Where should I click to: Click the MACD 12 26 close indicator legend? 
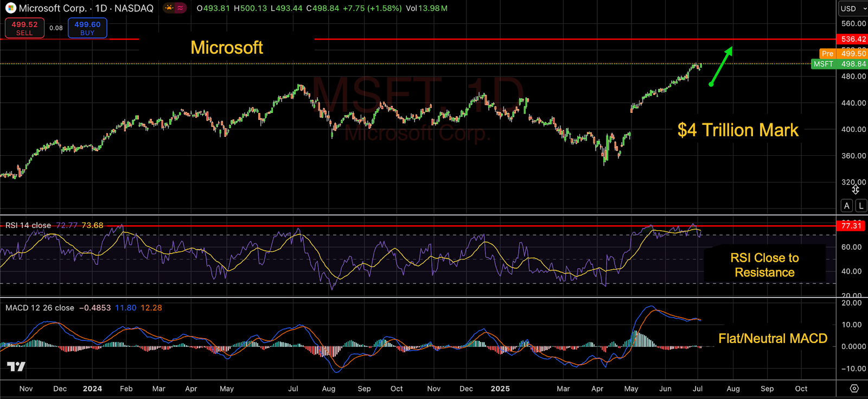tap(40, 308)
